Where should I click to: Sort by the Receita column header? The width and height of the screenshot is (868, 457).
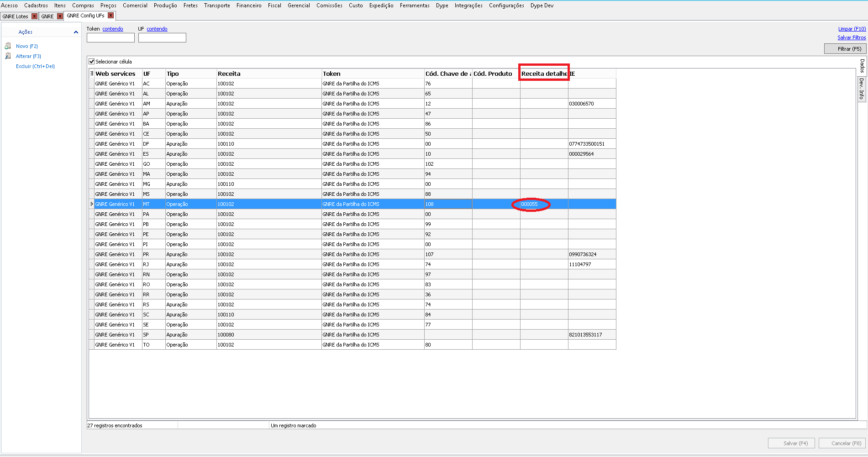269,74
